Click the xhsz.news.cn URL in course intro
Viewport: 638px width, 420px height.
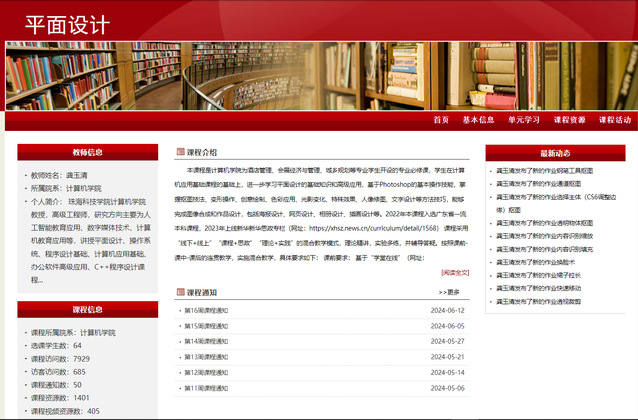click(373, 228)
